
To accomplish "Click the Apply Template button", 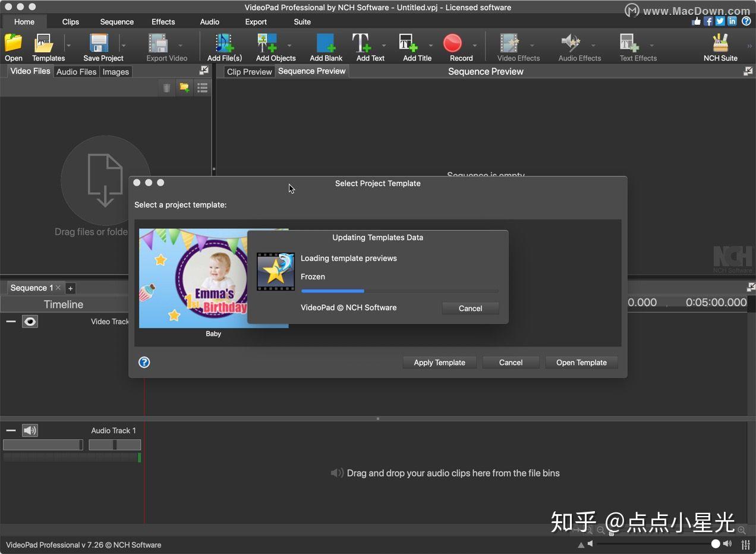I will (x=439, y=362).
